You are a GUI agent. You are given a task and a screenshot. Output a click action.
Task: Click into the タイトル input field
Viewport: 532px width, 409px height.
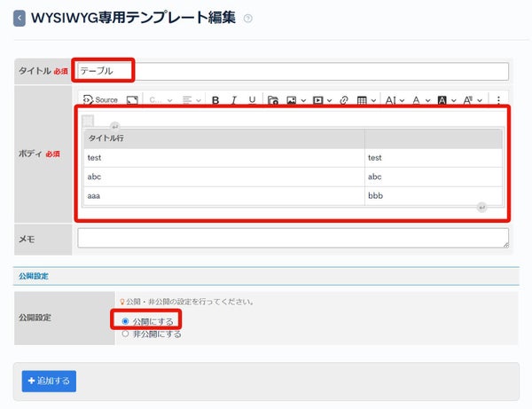(x=293, y=71)
